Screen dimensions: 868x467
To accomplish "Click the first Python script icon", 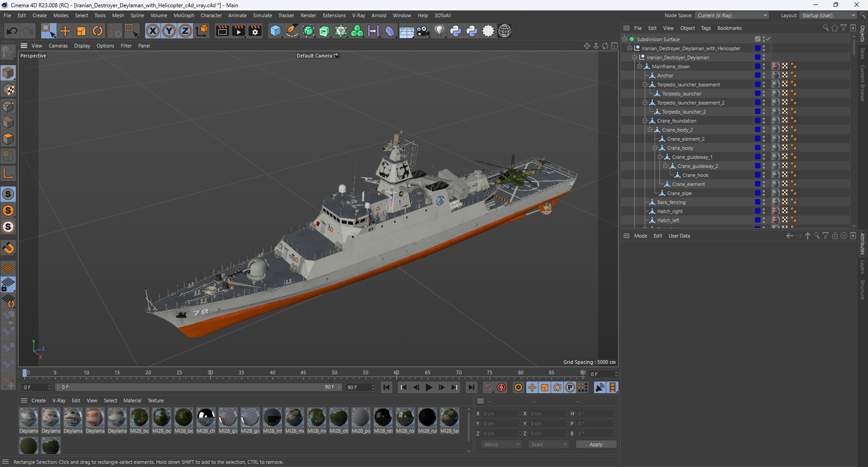I will [x=456, y=31].
